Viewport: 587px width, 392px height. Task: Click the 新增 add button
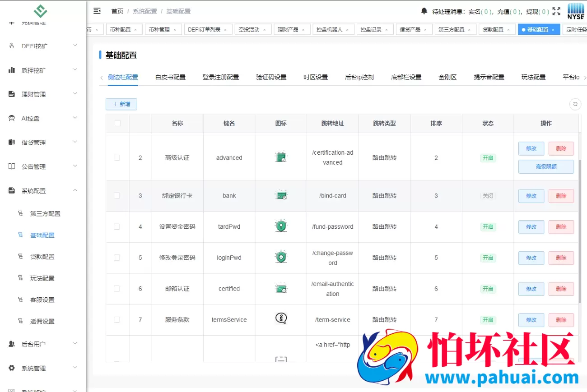pos(121,104)
